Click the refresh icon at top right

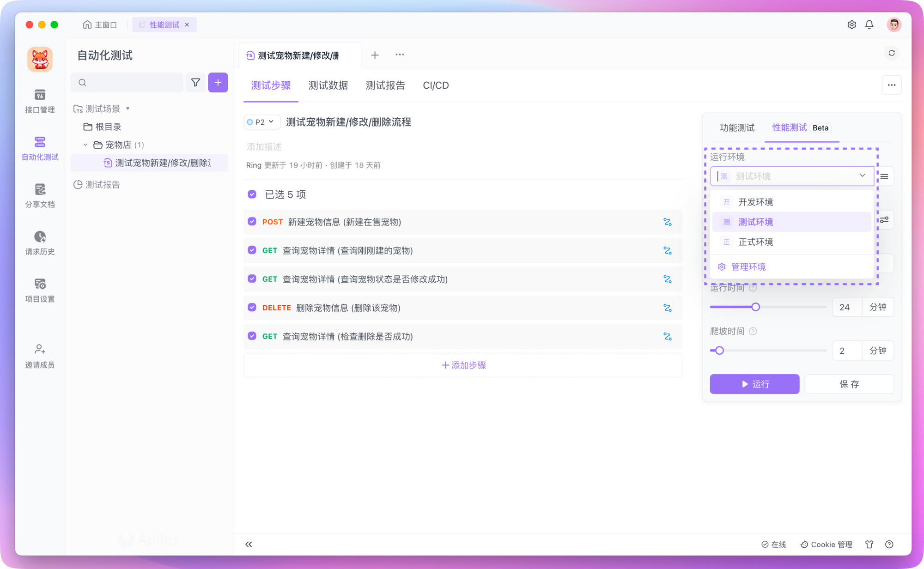(892, 53)
